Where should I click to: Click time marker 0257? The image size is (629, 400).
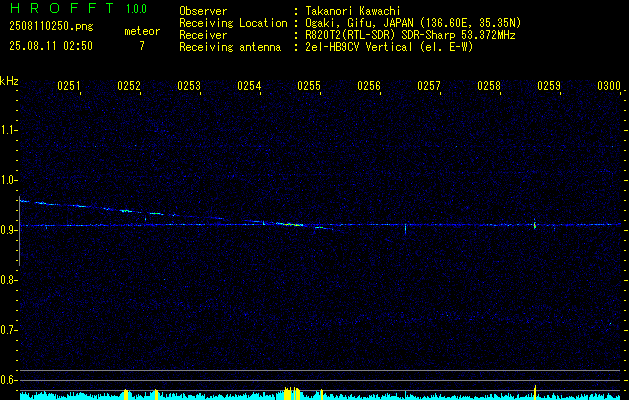coord(429,86)
